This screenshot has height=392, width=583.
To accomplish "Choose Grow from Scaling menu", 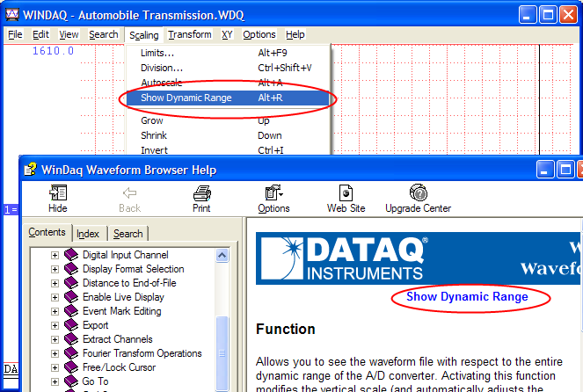I will click(x=228, y=120).
